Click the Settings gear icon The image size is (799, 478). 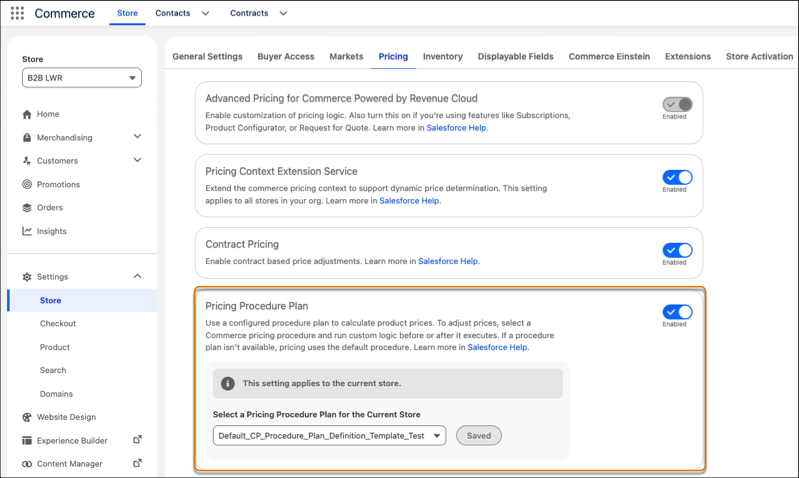27,277
